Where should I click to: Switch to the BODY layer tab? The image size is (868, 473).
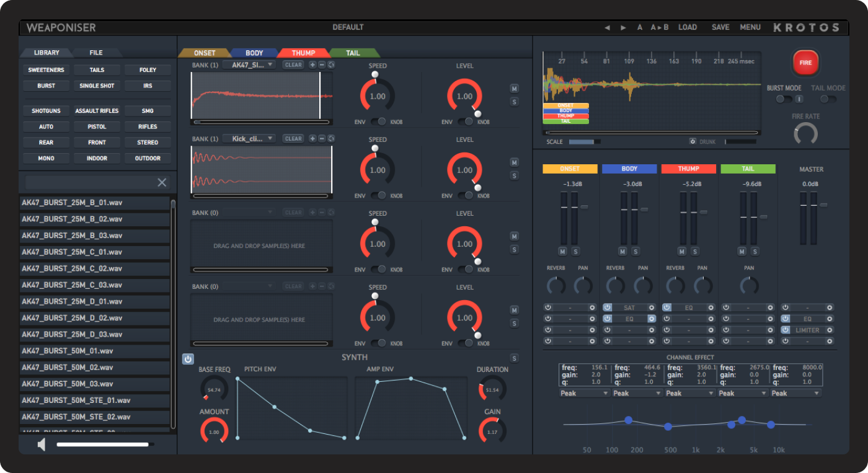pyautogui.click(x=254, y=53)
